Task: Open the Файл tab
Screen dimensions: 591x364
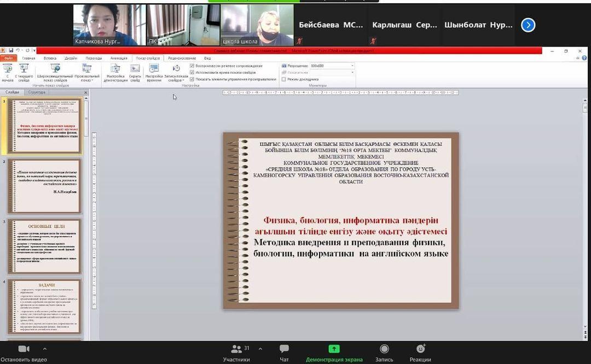Action: click(9, 58)
